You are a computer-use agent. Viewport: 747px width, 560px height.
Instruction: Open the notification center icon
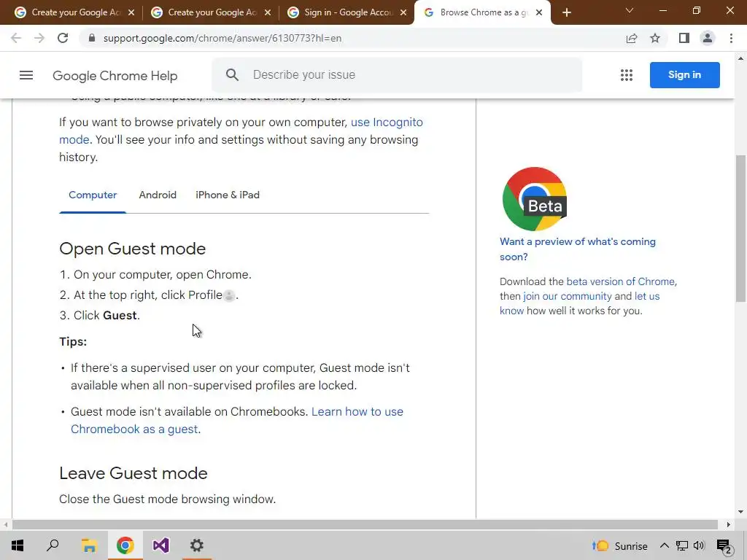coord(724,547)
